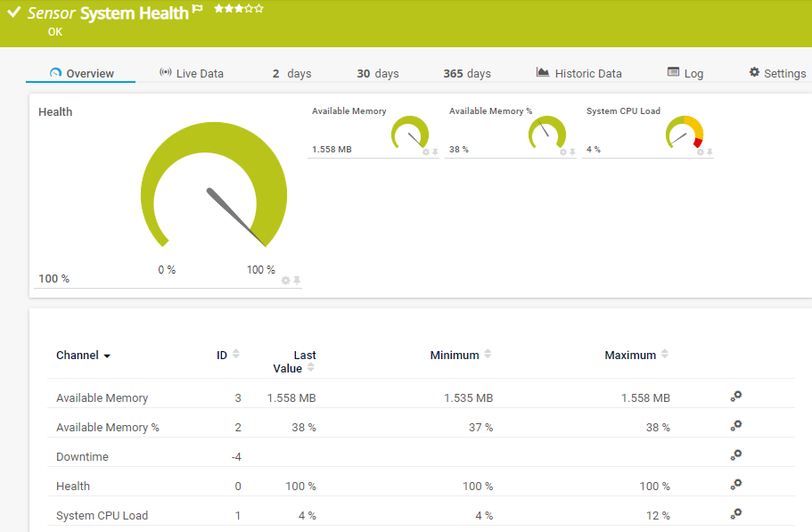Click the Channel column sort arrow

(x=107, y=356)
